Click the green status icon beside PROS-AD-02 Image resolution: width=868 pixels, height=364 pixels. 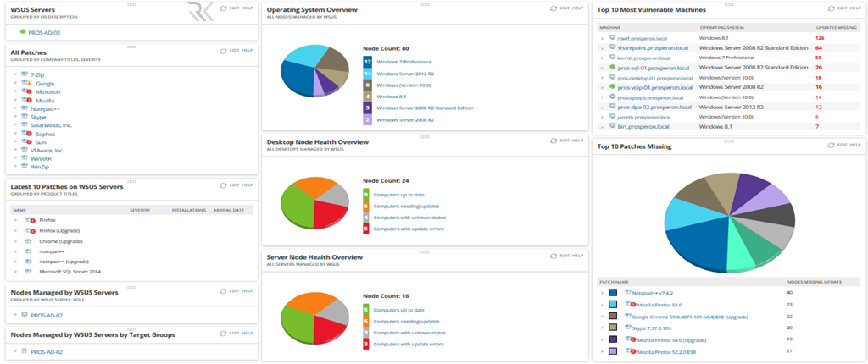[x=23, y=32]
